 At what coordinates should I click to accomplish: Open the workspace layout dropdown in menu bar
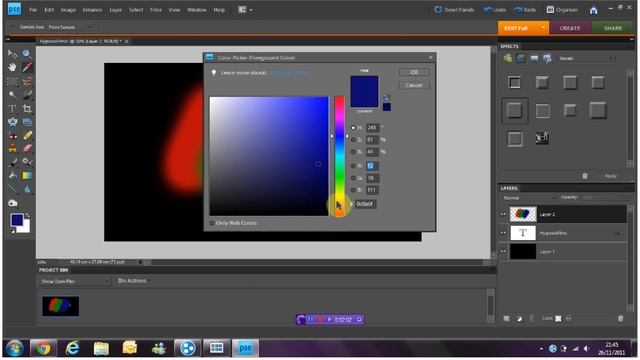(245, 10)
